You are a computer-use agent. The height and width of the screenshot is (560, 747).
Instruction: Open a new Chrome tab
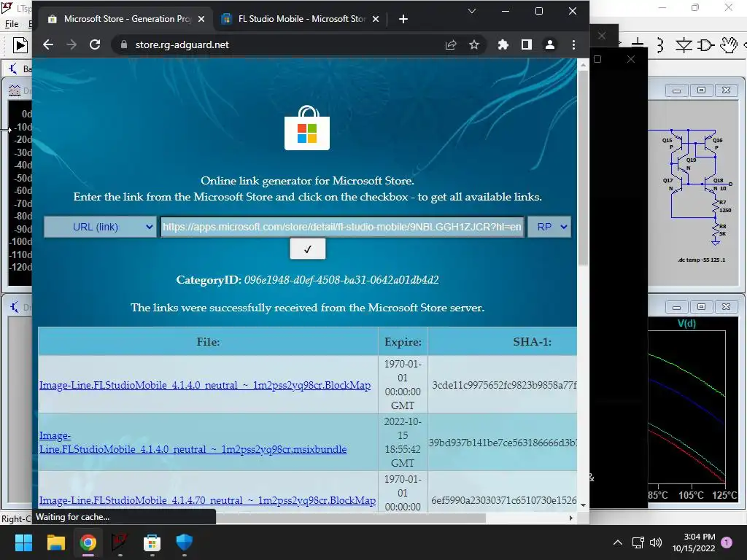tap(403, 19)
